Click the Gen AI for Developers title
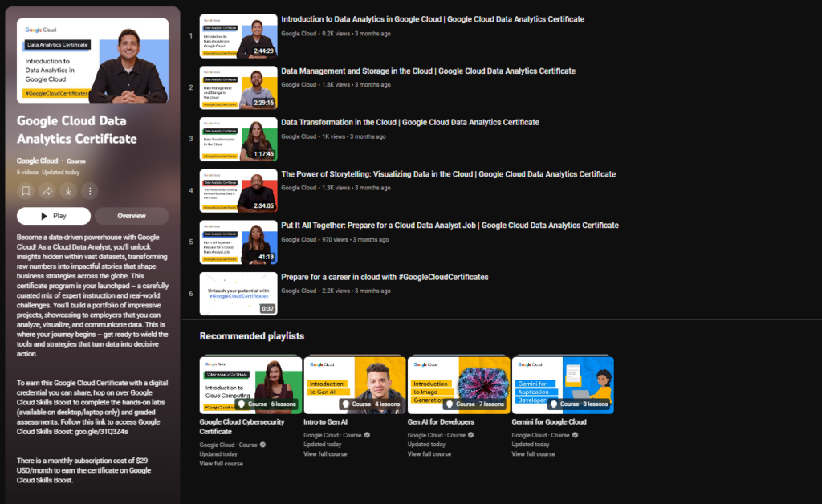The width and height of the screenshot is (822, 504). (441, 422)
